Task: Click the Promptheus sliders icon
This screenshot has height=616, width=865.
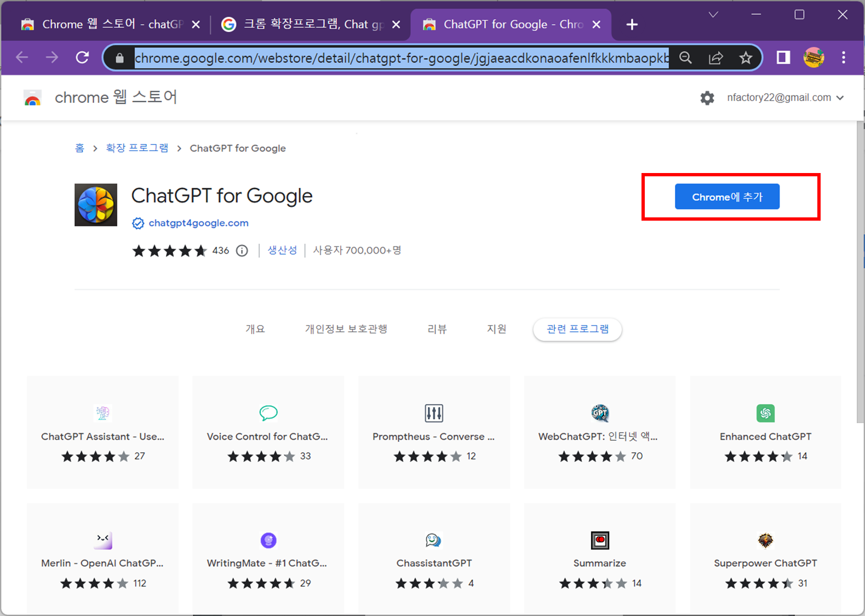Action: (434, 413)
